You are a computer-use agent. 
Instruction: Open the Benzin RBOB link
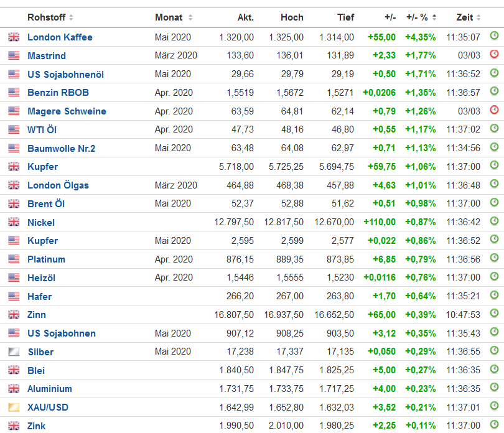tap(58, 93)
